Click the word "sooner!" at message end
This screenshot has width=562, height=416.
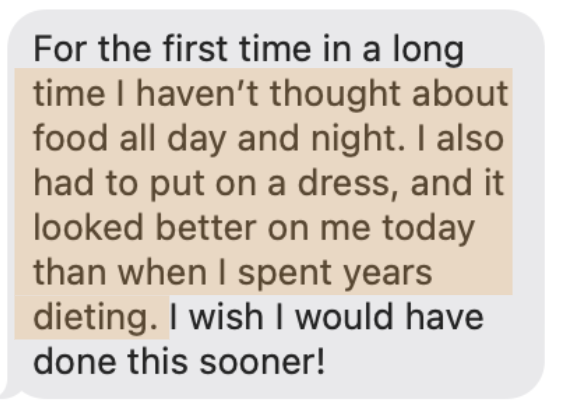(262, 362)
